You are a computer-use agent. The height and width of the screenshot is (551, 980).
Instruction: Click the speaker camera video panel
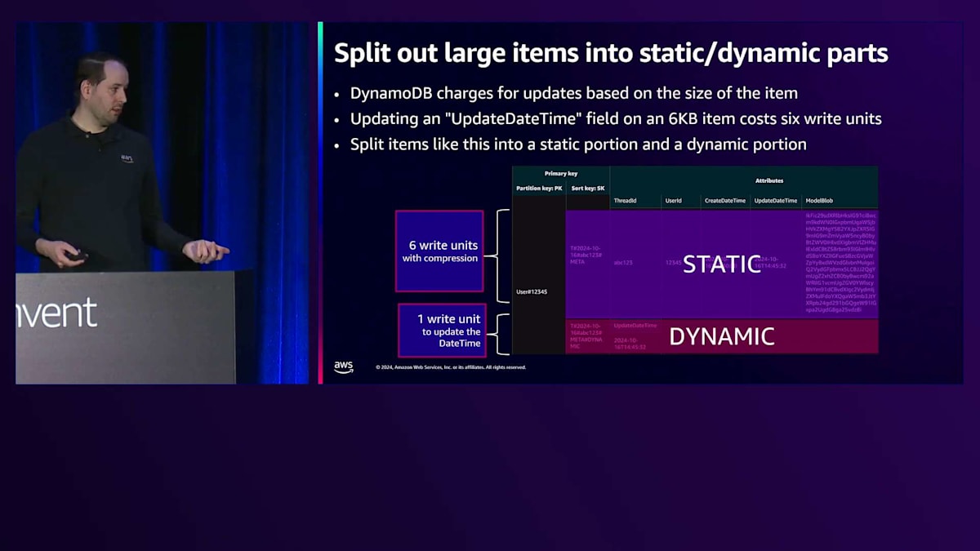click(x=163, y=202)
